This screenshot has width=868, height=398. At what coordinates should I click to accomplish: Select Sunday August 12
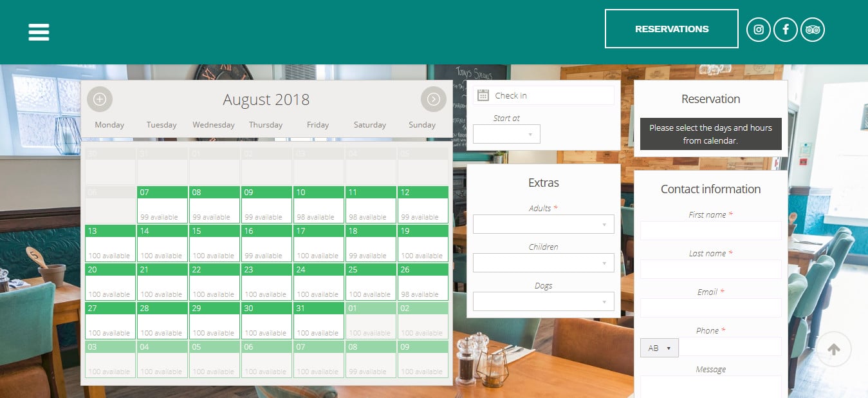(423, 205)
